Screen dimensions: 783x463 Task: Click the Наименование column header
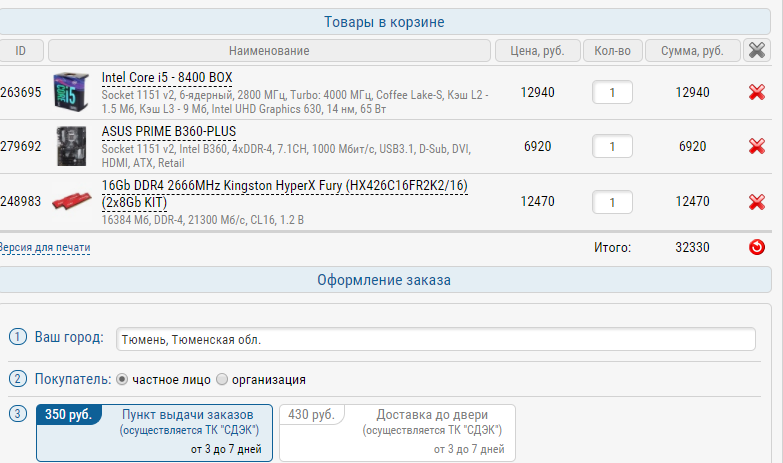pos(269,50)
